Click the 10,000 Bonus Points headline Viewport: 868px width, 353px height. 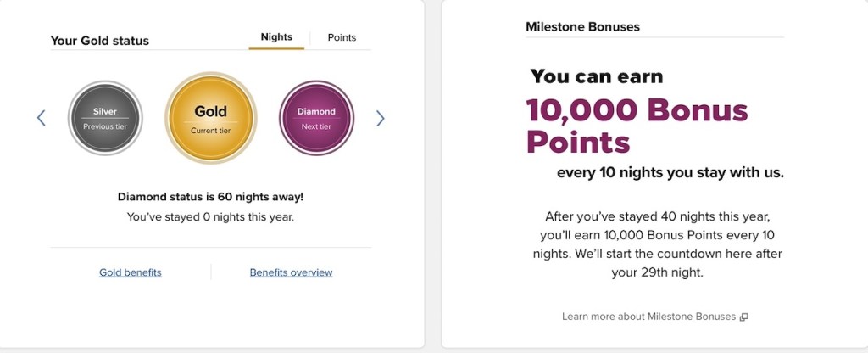click(x=637, y=126)
